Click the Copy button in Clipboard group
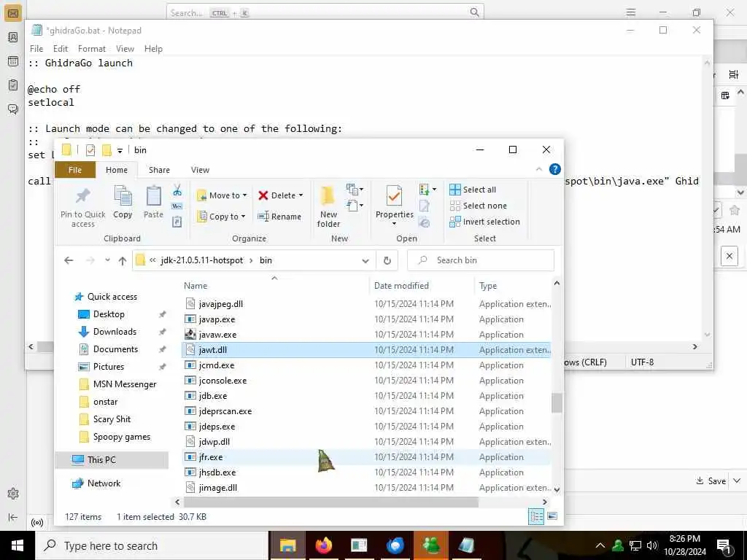The image size is (747, 560). (123, 202)
